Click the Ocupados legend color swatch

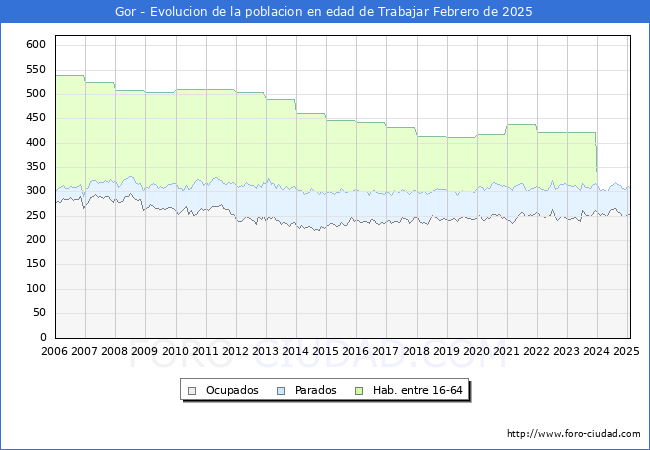tap(192, 391)
